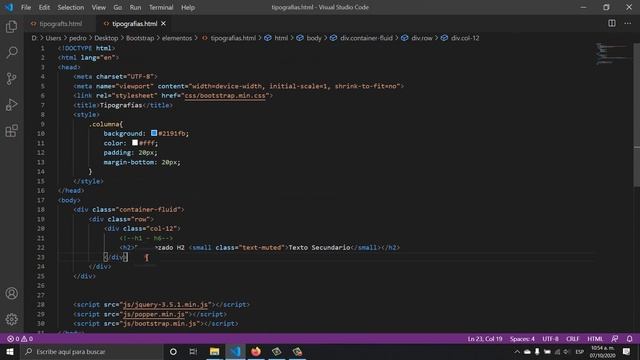Screen dimensions: 640x360
Task: Open Task View on taskbar
Action: point(193,351)
